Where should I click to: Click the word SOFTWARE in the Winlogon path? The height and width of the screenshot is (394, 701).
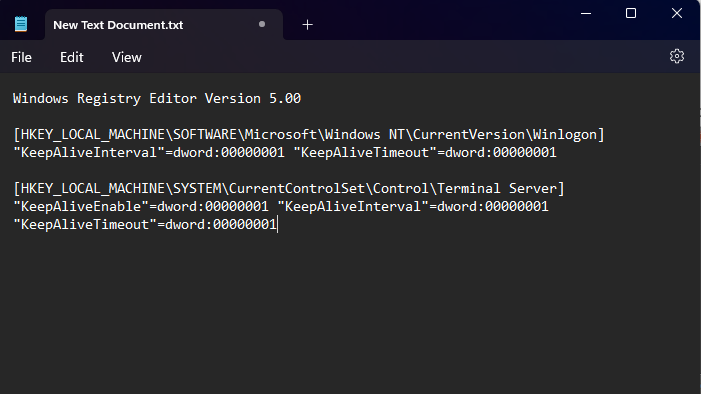(205, 135)
